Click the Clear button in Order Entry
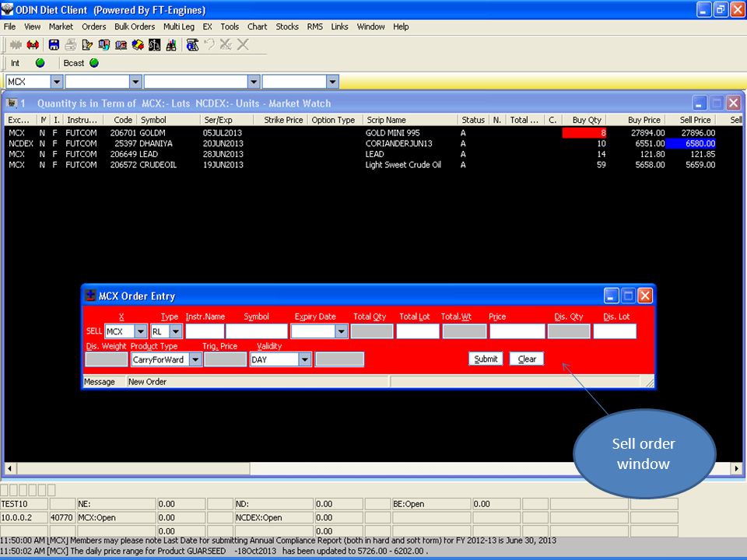Image resolution: width=747 pixels, height=560 pixels. coord(527,359)
